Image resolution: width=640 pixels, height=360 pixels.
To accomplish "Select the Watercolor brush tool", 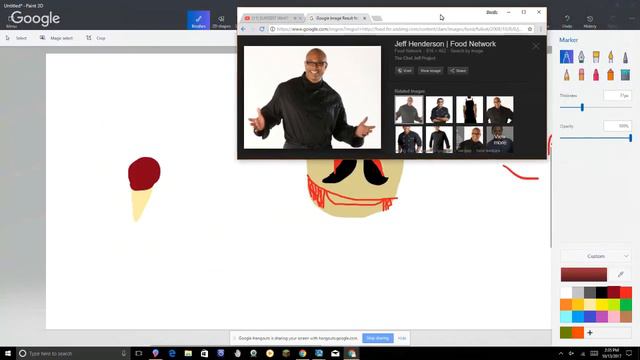I will click(611, 57).
